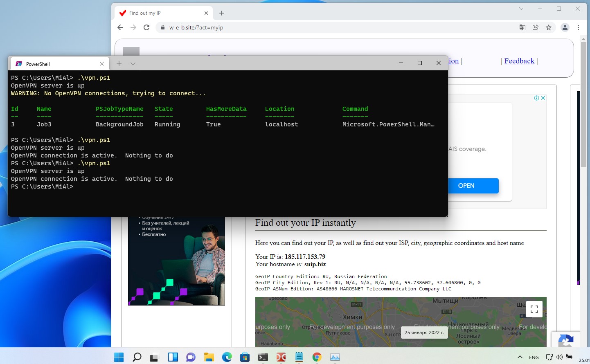Open Task View on the taskbar
Viewport: 590px width, 364px height.
pos(154,357)
